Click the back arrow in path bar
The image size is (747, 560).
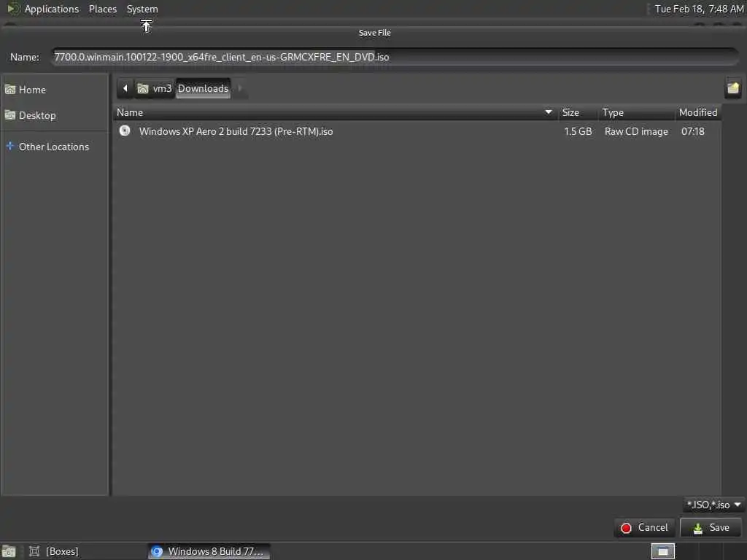[125, 88]
